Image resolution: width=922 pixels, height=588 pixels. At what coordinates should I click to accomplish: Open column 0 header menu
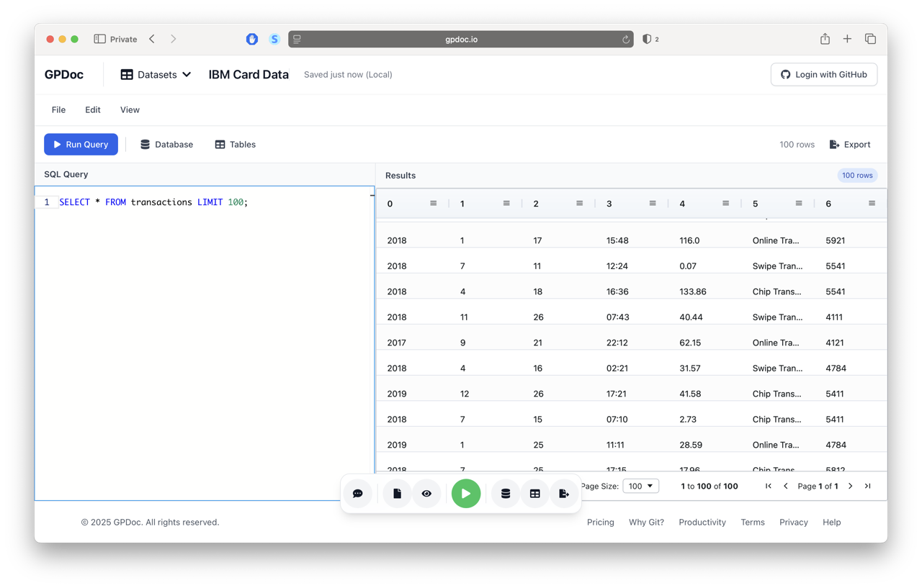(433, 204)
